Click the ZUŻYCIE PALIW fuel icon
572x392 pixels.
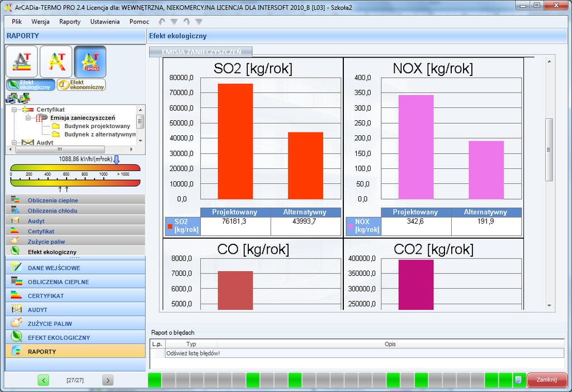[16, 323]
